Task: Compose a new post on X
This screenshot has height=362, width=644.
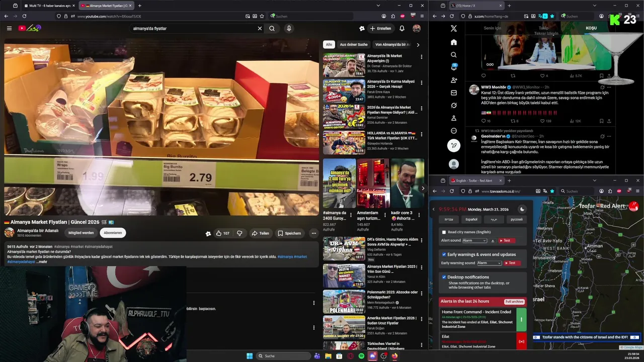Action: tap(454, 146)
